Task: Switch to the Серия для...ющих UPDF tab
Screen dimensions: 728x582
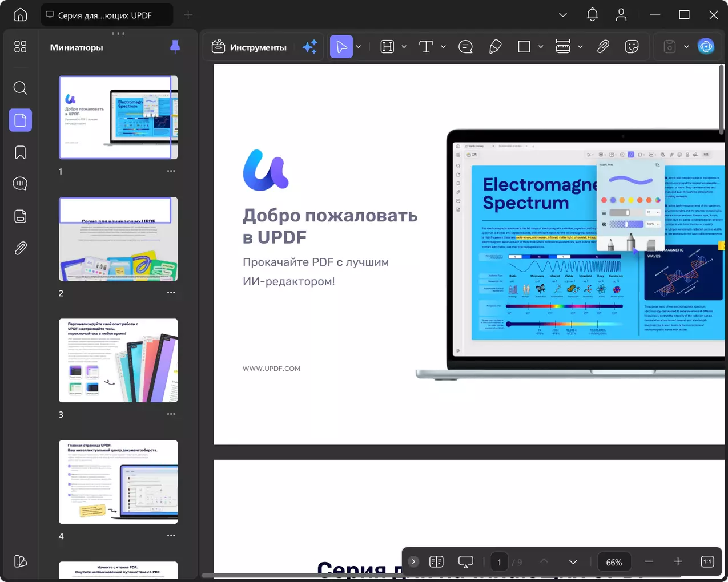Action: pyautogui.click(x=107, y=15)
